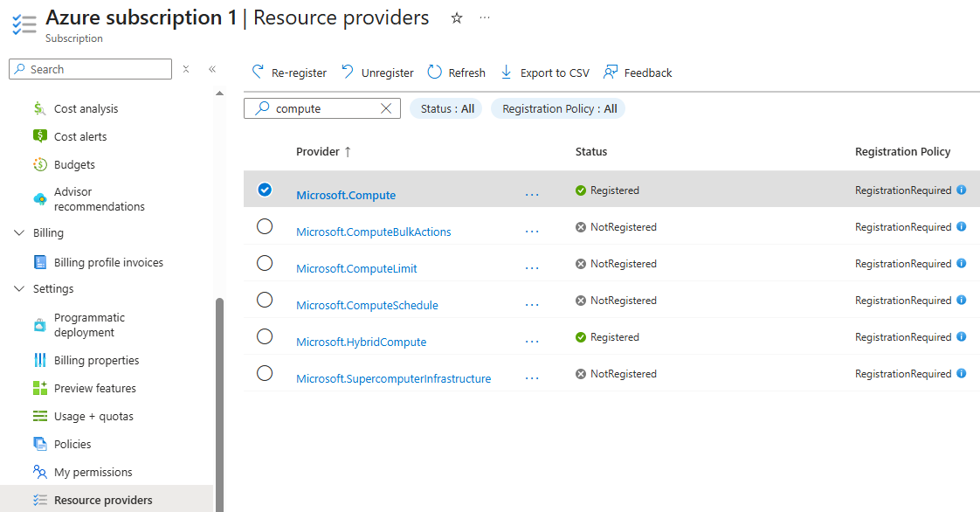
Task: Open the Microsoft.HybridCompute provider link
Action: (362, 342)
